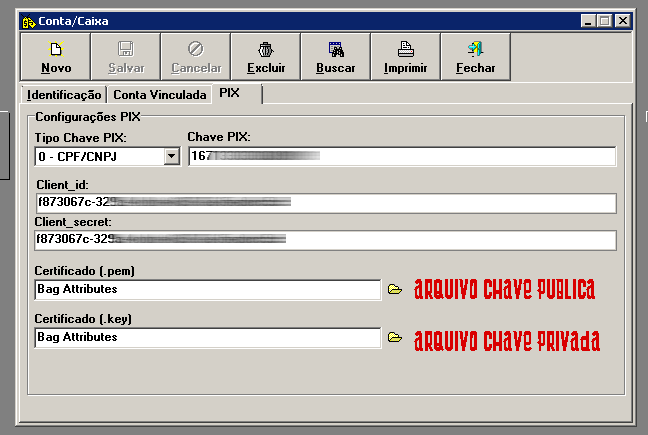Expand the Tipo Chave PIX dropdown

(171, 156)
